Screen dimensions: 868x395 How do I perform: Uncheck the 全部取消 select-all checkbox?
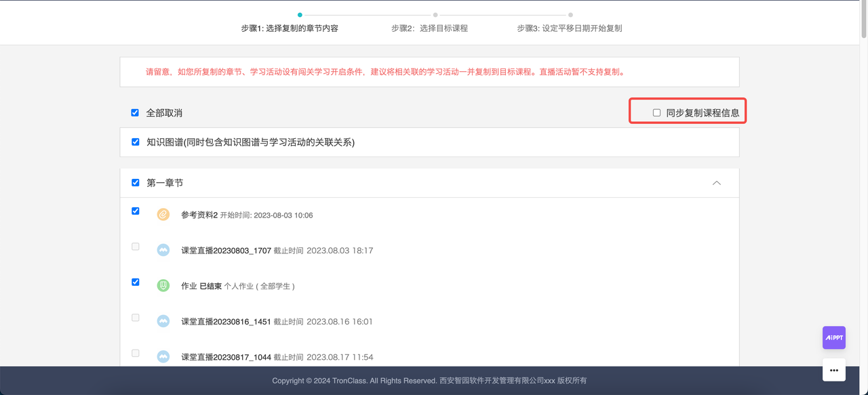[135, 112]
